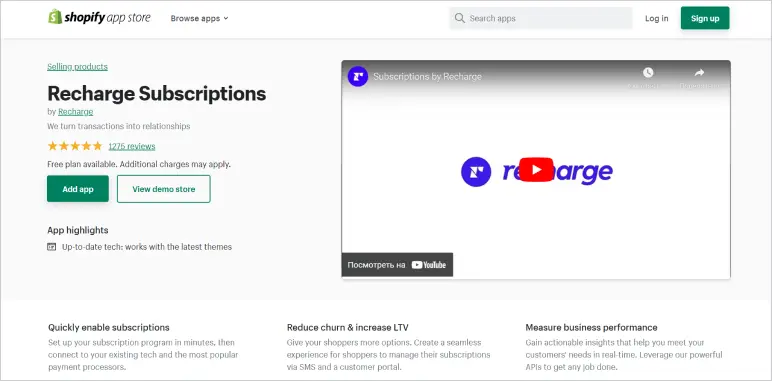Click the five-star rating icons

point(75,146)
